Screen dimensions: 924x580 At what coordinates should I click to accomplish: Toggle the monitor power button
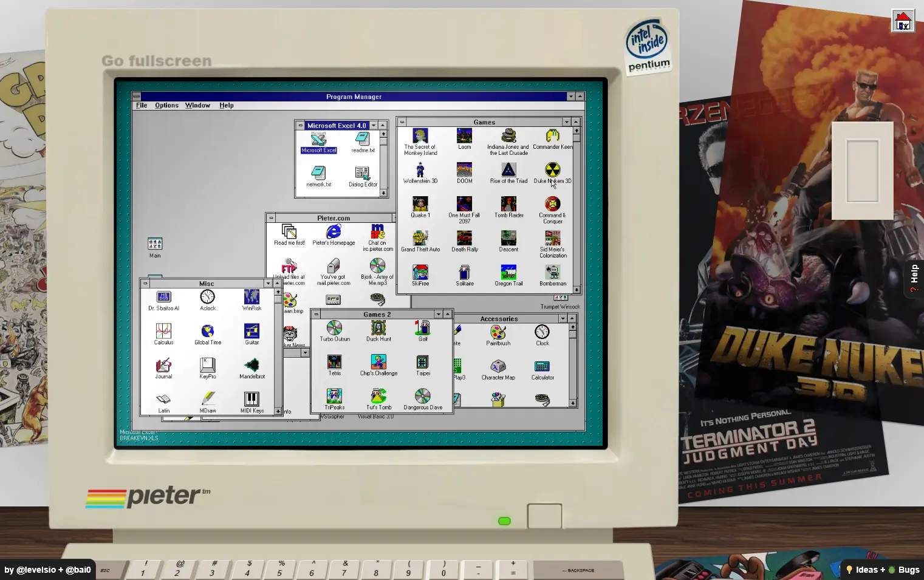pyautogui.click(x=544, y=516)
